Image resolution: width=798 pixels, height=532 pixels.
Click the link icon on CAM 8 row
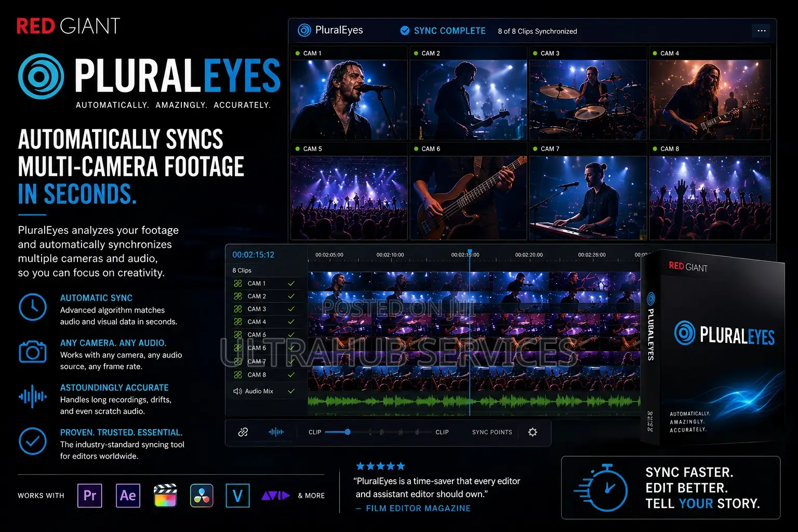coord(238,375)
